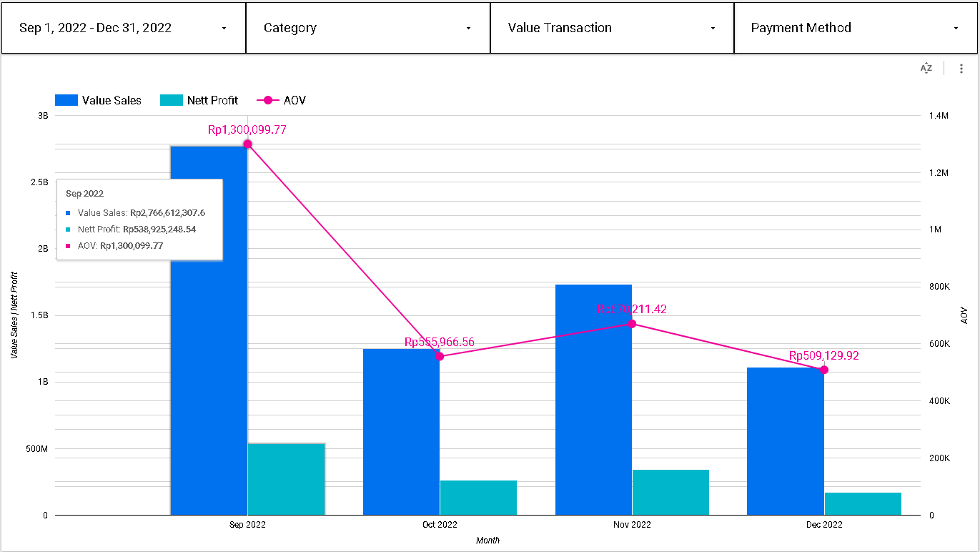The width and height of the screenshot is (980, 552).
Task: Toggle the AOV legend series
Action: [294, 100]
